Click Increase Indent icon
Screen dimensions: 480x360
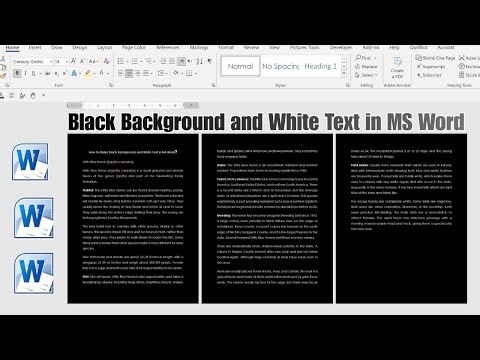pos(172,61)
